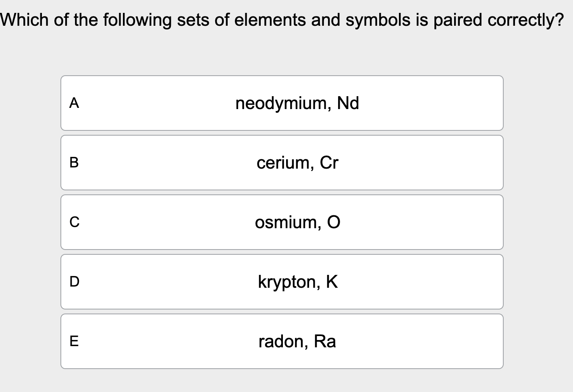Viewport: 573px width, 392px height.
Task: Choose option B, cerium Cr
Action: [282, 163]
